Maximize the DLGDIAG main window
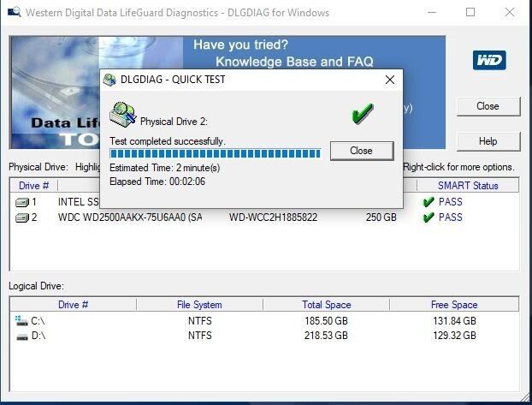Image resolution: width=532 pixels, height=405 pixels. click(x=470, y=12)
